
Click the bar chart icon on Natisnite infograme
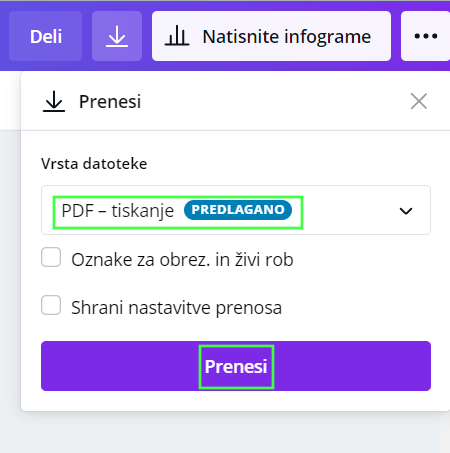177,36
